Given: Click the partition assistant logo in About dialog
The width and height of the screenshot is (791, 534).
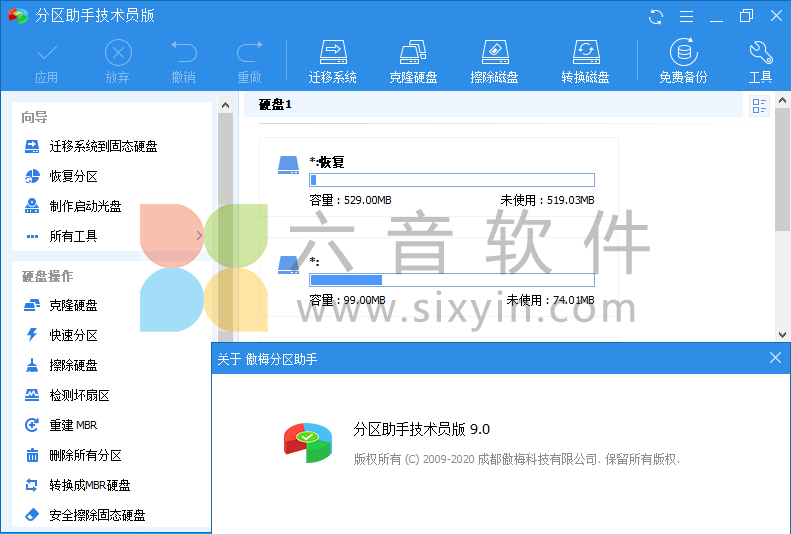Looking at the screenshot, I should tap(308, 443).
